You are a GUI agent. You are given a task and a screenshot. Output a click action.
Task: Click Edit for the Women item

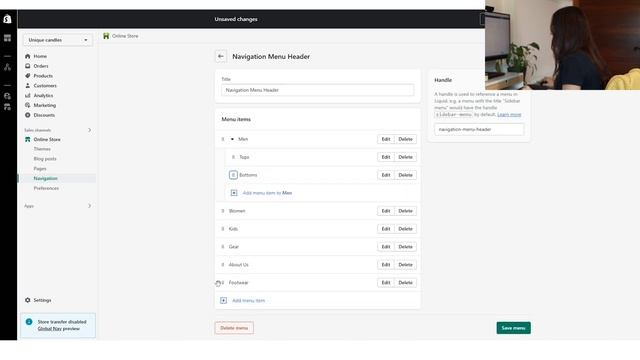point(386,211)
